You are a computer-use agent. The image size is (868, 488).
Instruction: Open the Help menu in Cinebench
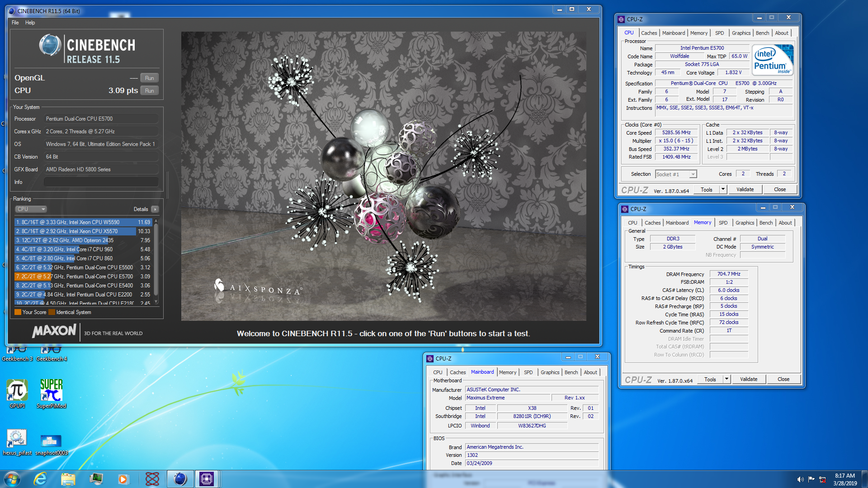(x=30, y=23)
